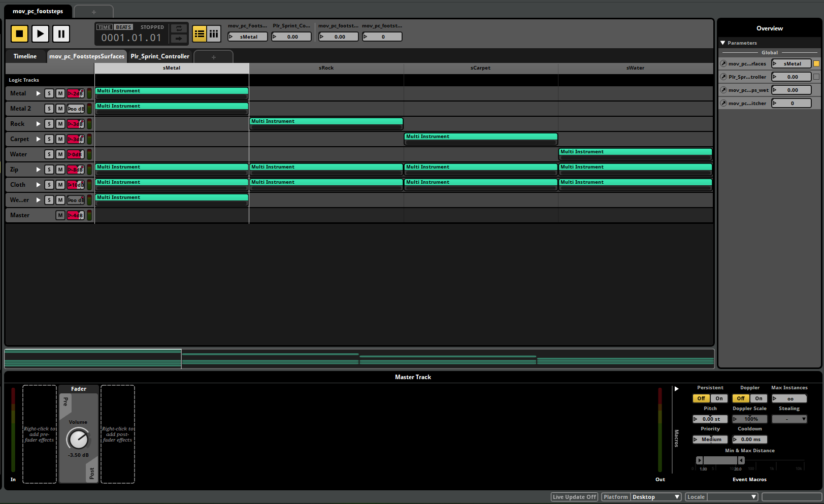Expand the Zip track
Image resolution: width=824 pixels, height=504 pixels.
click(38, 170)
